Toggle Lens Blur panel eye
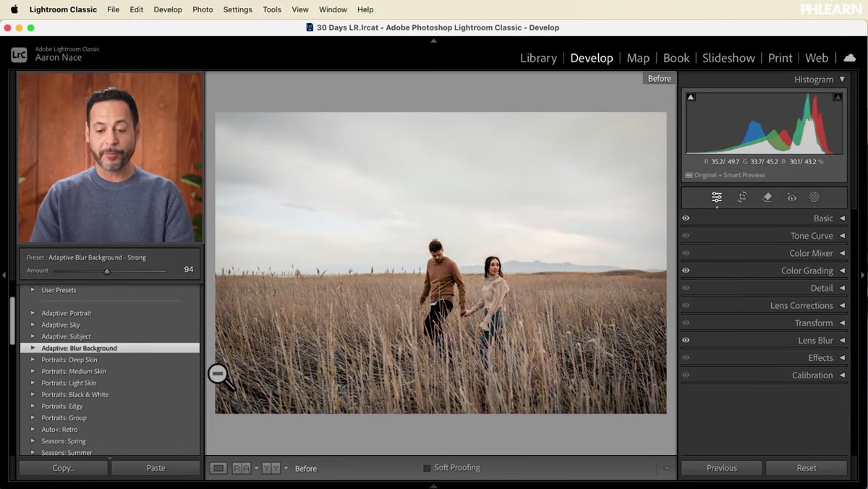Image resolution: width=868 pixels, height=489 pixels. pyautogui.click(x=686, y=340)
